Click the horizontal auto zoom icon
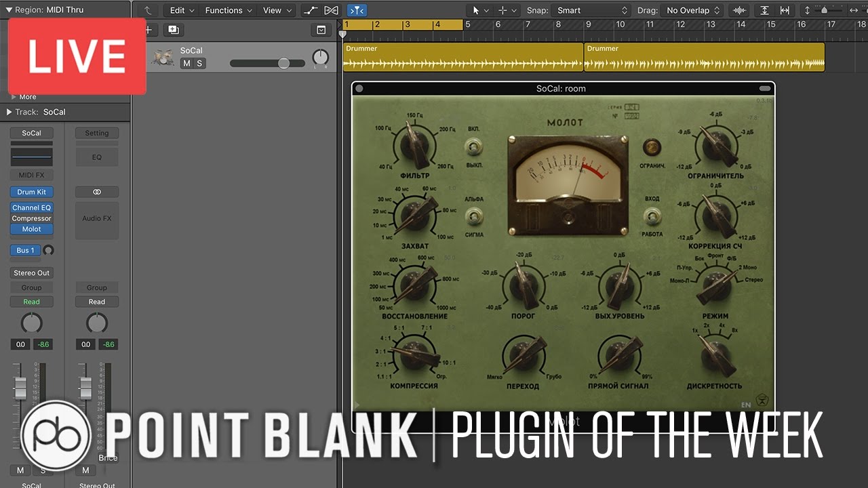868x488 pixels. (785, 10)
